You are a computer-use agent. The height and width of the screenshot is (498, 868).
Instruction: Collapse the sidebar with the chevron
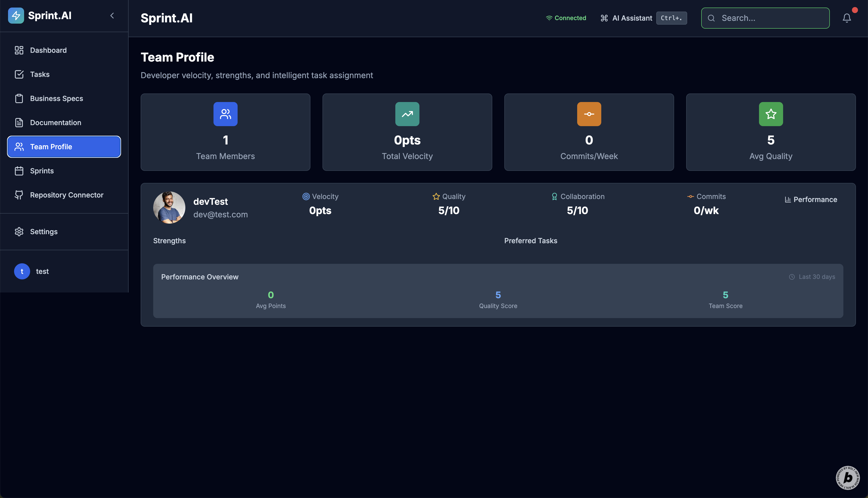[112, 16]
